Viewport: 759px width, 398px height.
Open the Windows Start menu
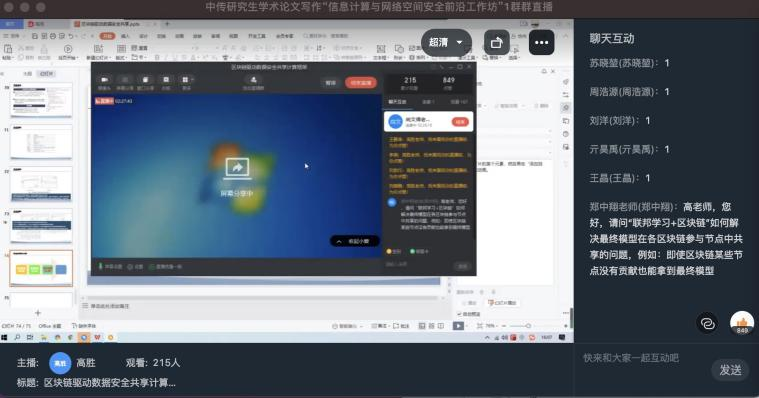[x=4, y=337]
